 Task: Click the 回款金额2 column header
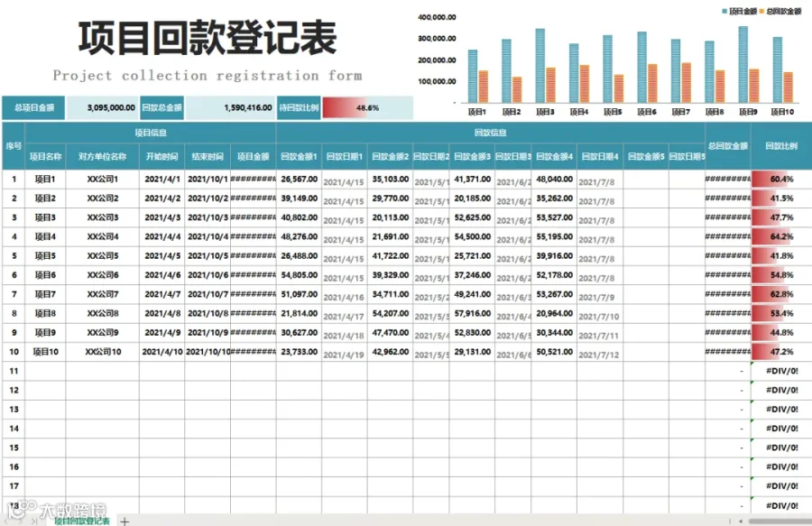click(x=391, y=156)
